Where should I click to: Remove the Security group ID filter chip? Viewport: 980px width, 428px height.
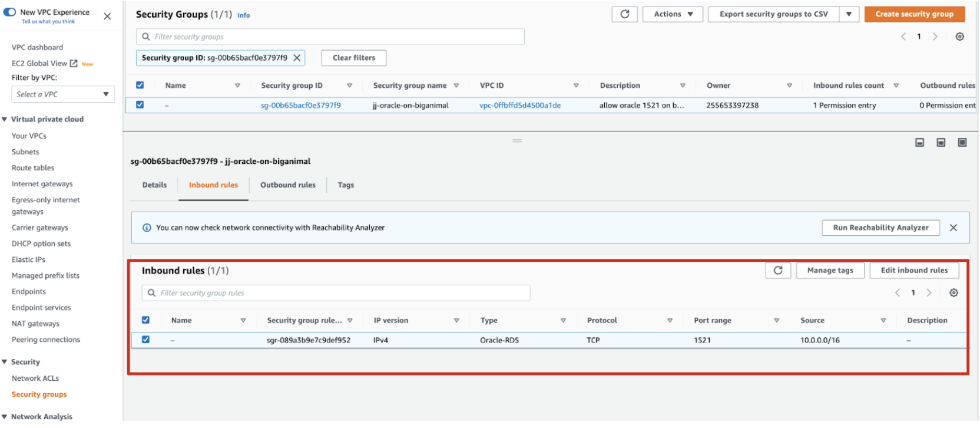[x=297, y=58]
